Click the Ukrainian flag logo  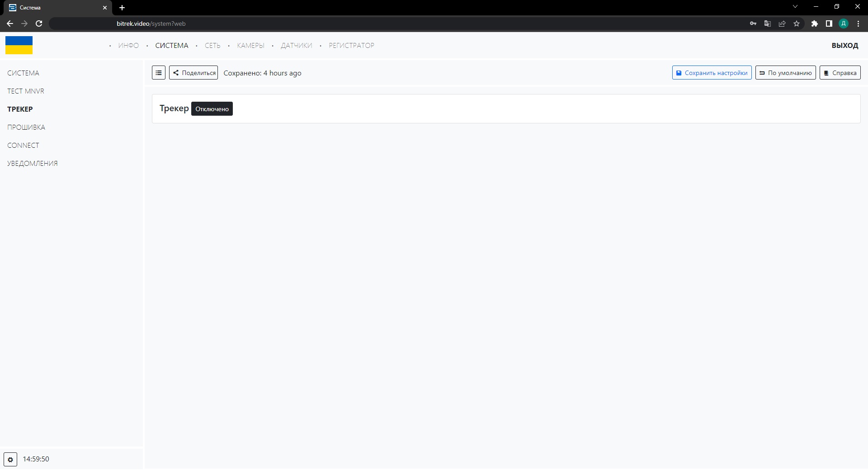coord(19,45)
